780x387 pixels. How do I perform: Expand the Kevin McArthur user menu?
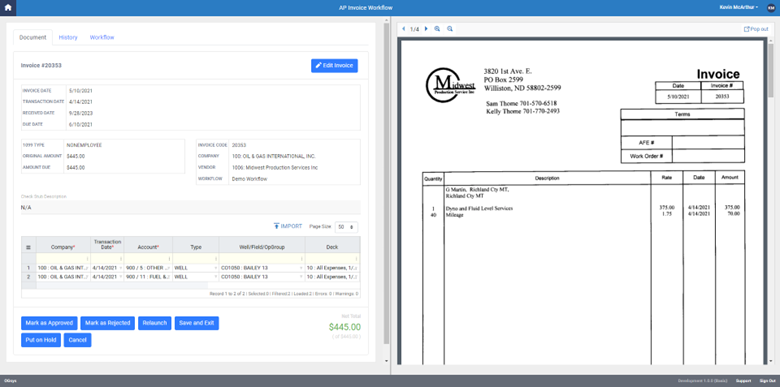point(739,7)
